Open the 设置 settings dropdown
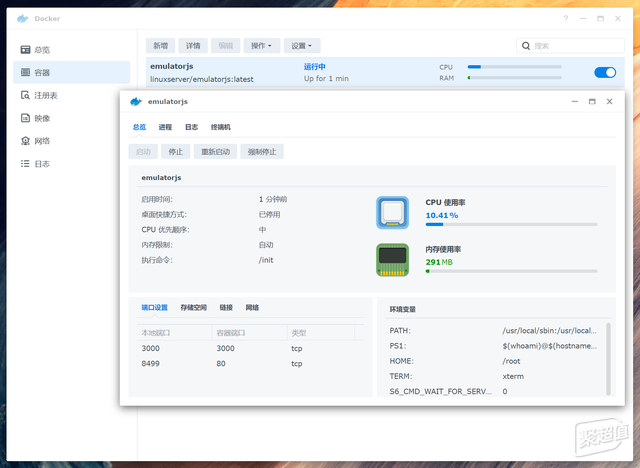640x468 pixels. click(x=302, y=46)
